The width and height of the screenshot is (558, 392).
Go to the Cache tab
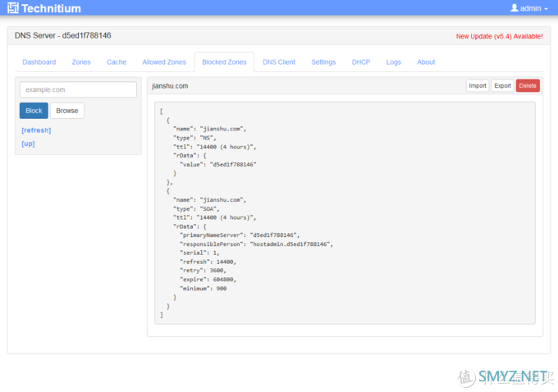click(x=117, y=62)
